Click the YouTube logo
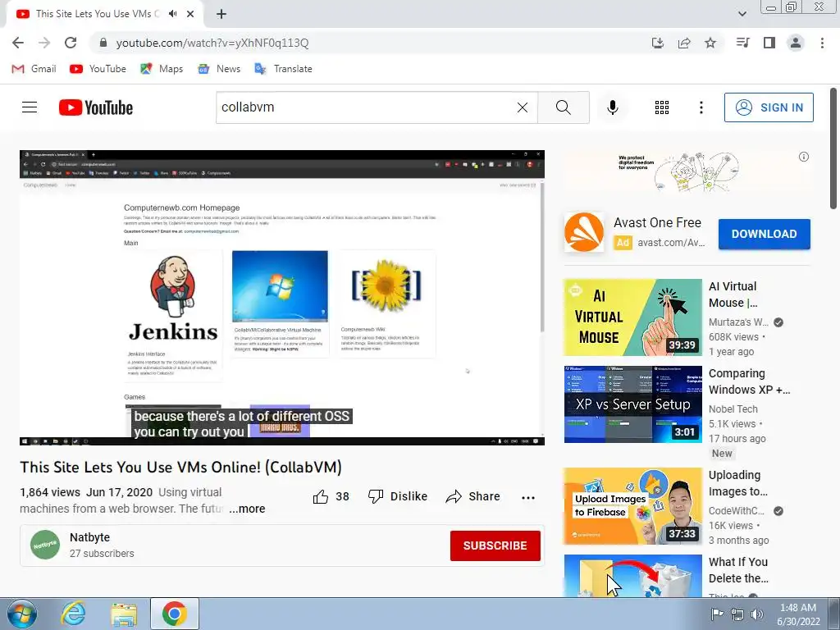Screen dimensions: 840x630 pos(96,107)
